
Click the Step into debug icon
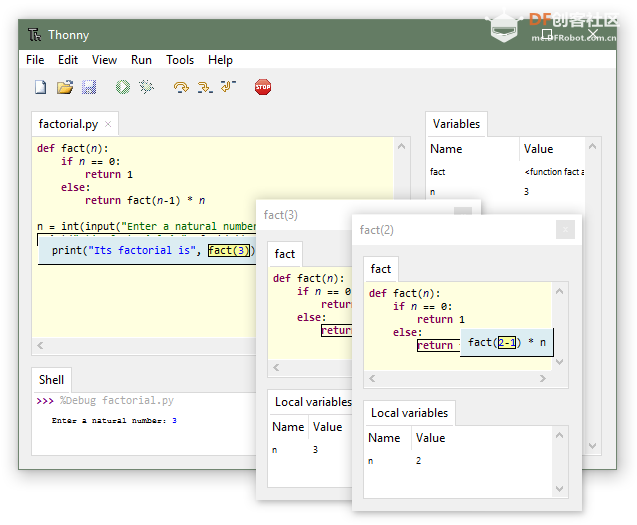[x=205, y=88]
